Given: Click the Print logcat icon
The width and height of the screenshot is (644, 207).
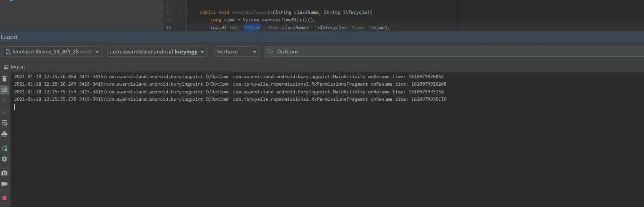Looking at the screenshot, I should pyautogui.click(x=4, y=134).
